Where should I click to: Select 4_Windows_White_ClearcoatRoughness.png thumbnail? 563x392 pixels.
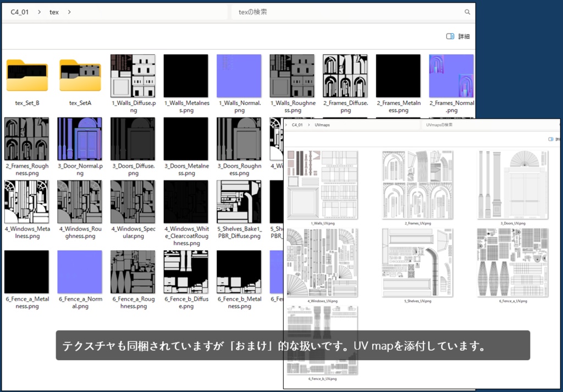click(186, 202)
